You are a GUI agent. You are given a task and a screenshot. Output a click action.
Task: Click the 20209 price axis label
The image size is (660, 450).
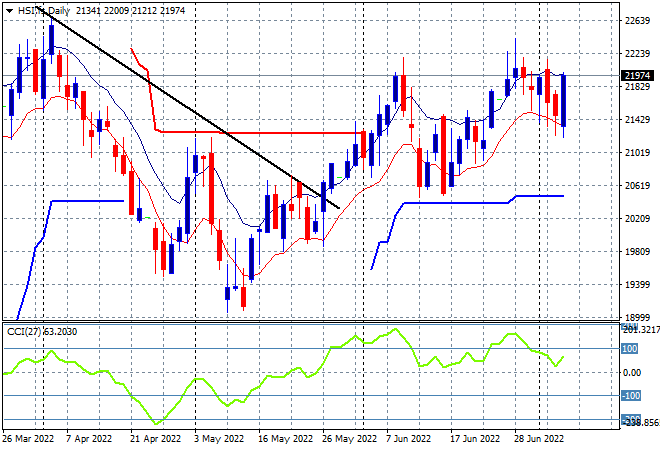point(637,218)
